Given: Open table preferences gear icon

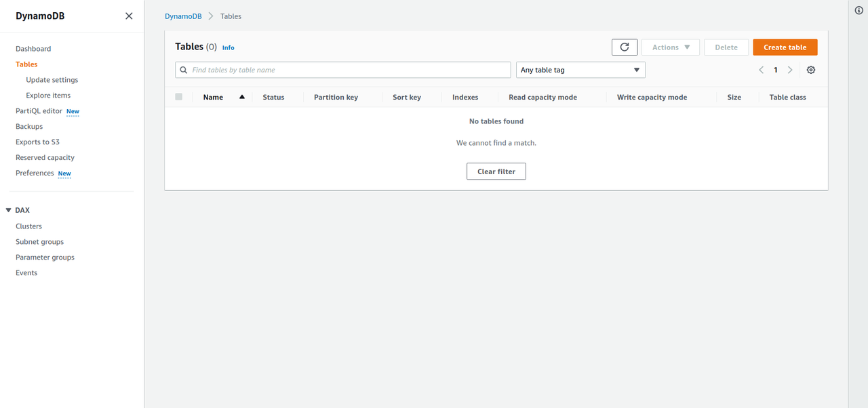Looking at the screenshot, I should pos(811,70).
